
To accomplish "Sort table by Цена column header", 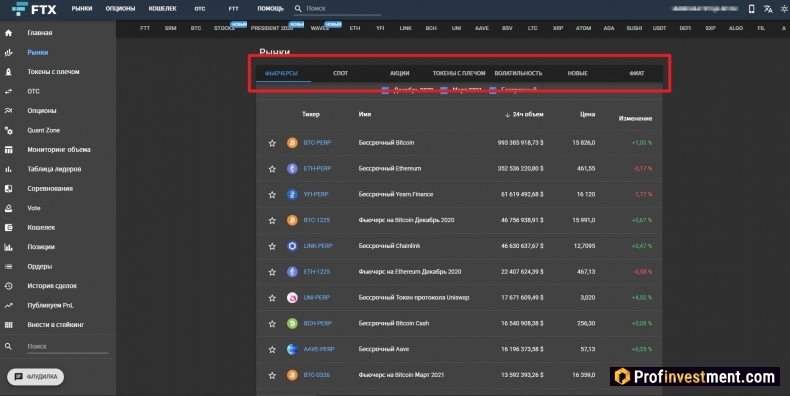I will (587, 114).
